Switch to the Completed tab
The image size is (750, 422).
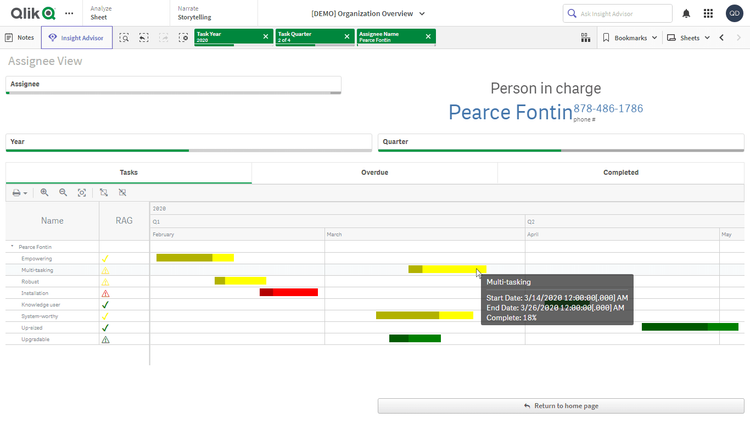(x=620, y=172)
